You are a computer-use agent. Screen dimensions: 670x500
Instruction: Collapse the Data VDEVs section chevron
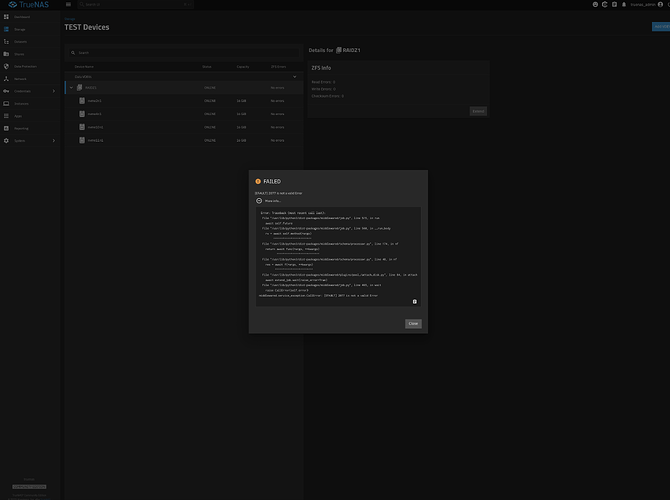point(294,77)
